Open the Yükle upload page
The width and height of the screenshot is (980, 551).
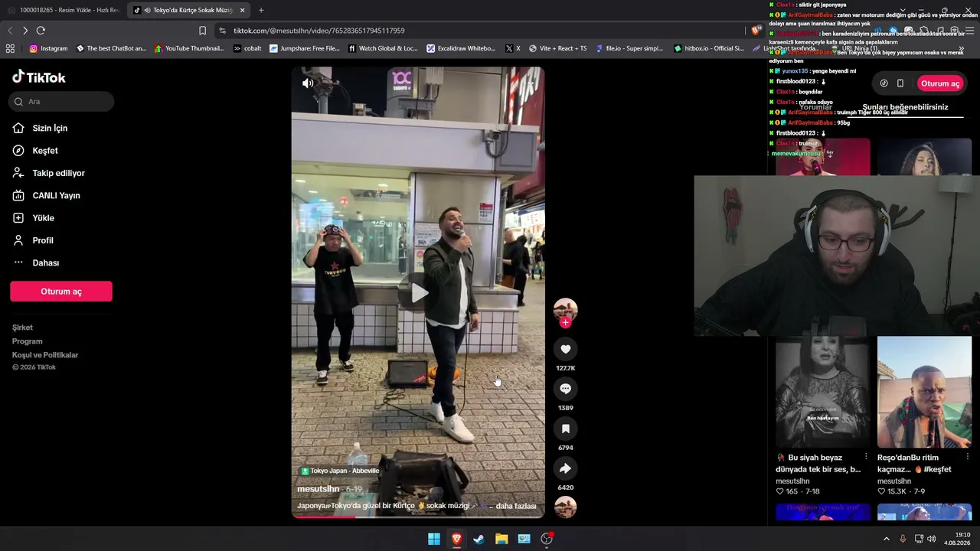[34, 218]
